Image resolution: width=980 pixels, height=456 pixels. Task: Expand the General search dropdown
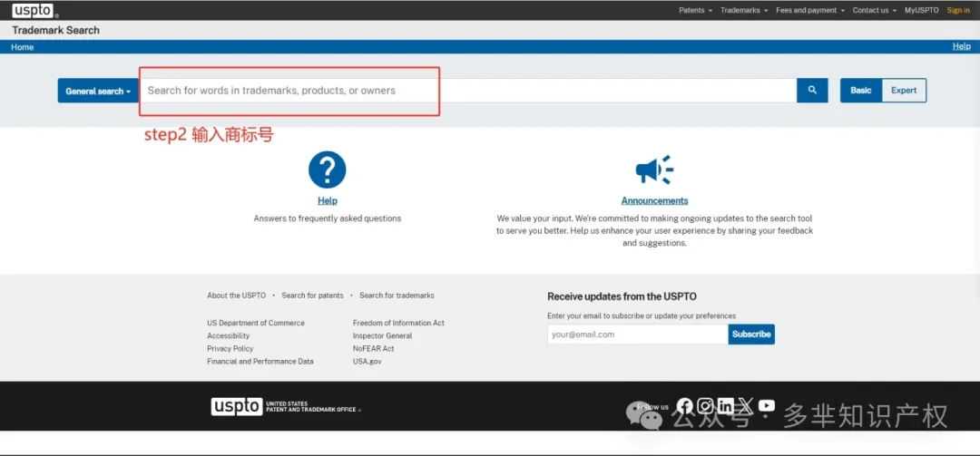(98, 91)
